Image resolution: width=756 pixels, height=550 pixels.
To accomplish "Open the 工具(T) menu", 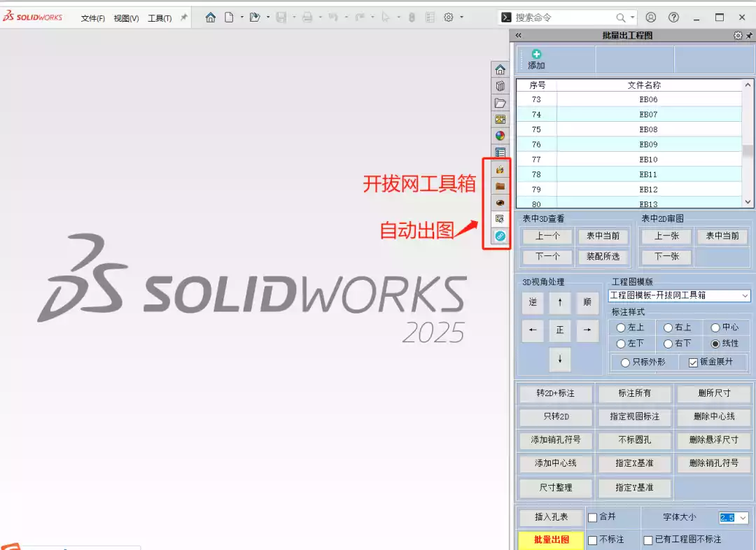I will point(160,18).
